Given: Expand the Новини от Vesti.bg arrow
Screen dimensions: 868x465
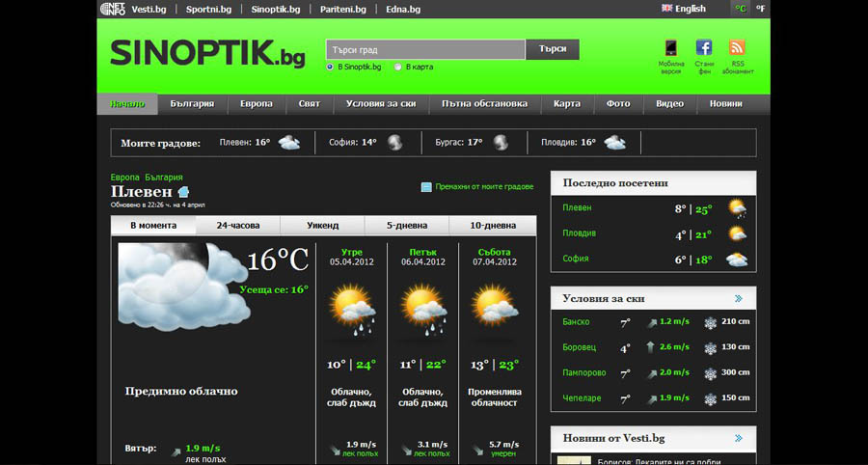Looking at the screenshot, I should (x=739, y=438).
